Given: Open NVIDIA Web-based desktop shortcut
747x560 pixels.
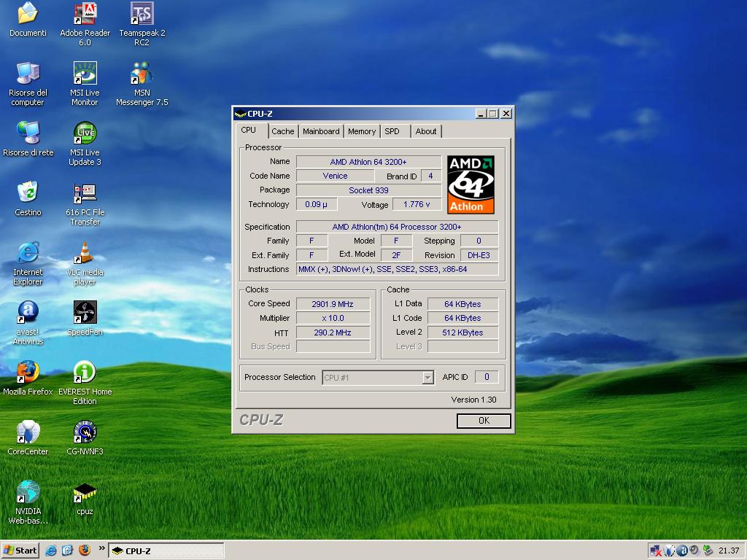Looking at the screenshot, I should tap(28, 502).
